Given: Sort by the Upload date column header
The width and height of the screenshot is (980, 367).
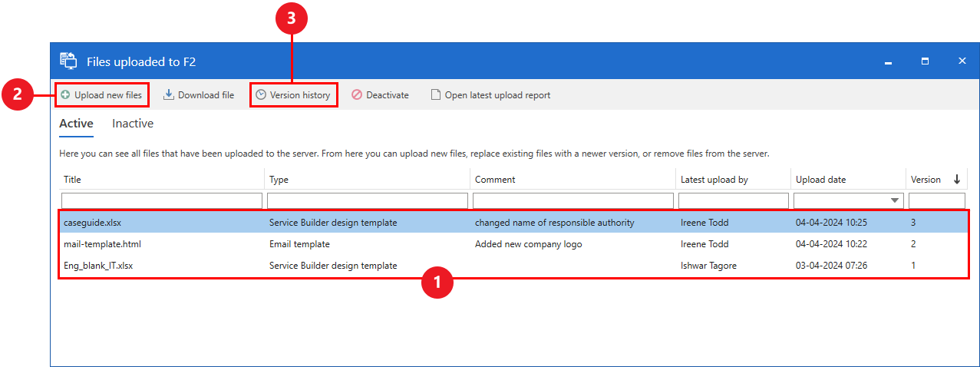Looking at the screenshot, I should point(820,180).
